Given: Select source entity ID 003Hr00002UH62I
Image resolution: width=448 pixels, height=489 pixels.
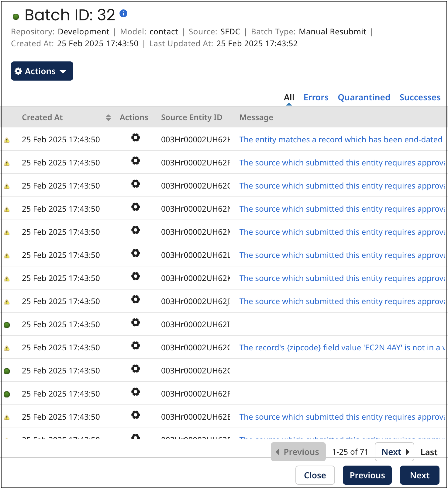Looking at the screenshot, I should [x=195, y=324].
